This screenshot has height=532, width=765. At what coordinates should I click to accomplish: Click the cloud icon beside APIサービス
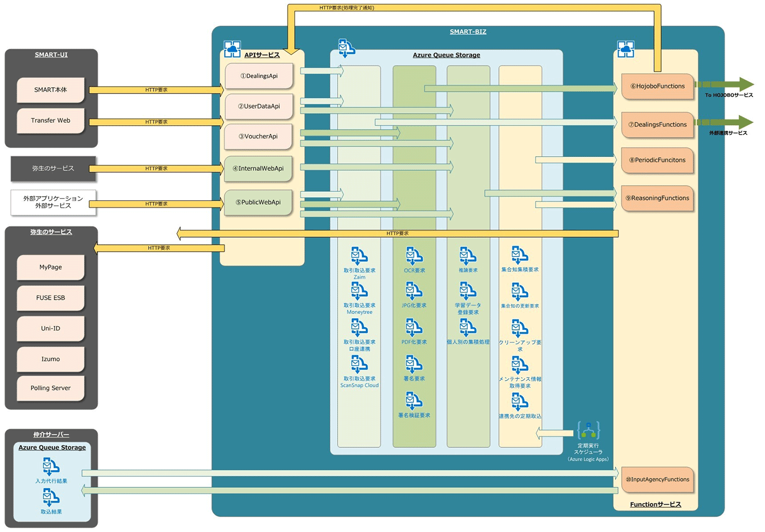pos(232,49)
